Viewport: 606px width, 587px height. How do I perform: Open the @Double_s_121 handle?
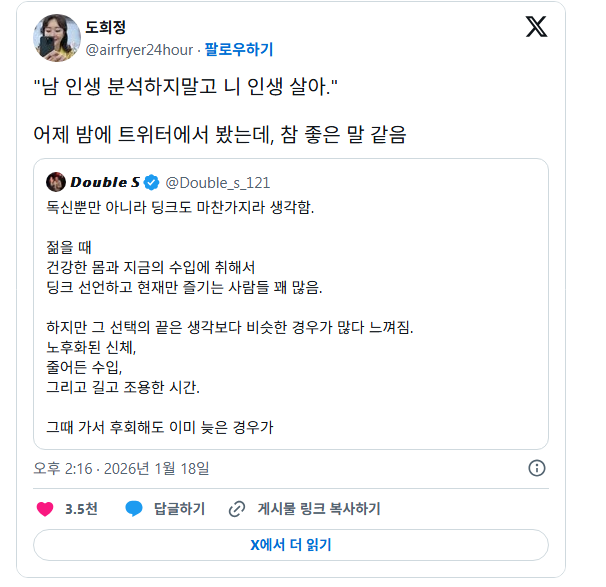tap(217, 182)
